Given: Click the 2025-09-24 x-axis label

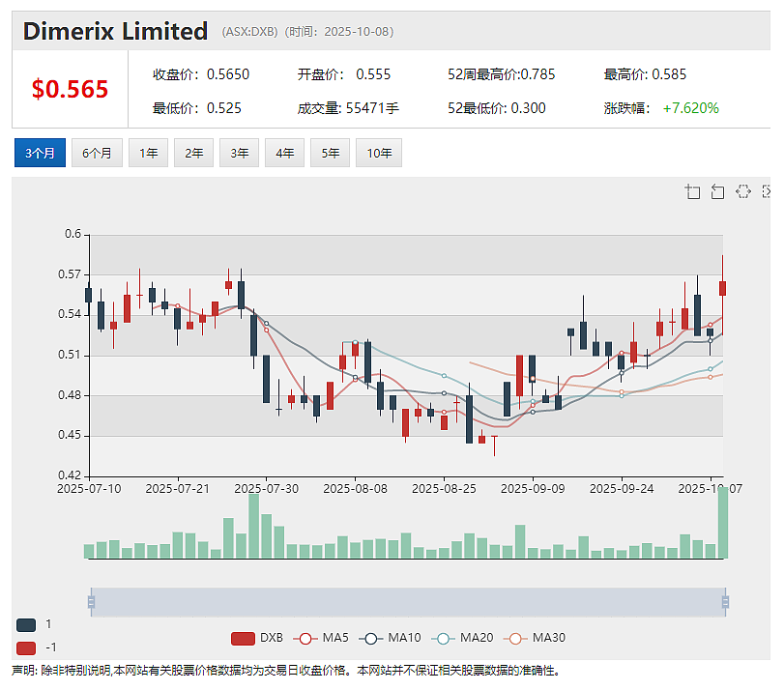Looking at the screenshot, I should coord(622,488).
